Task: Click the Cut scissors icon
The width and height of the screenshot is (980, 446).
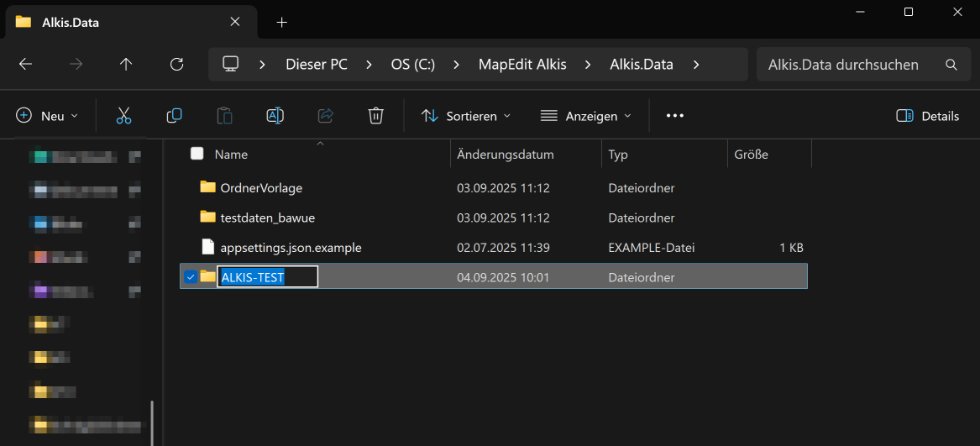Action: [124, 116]
